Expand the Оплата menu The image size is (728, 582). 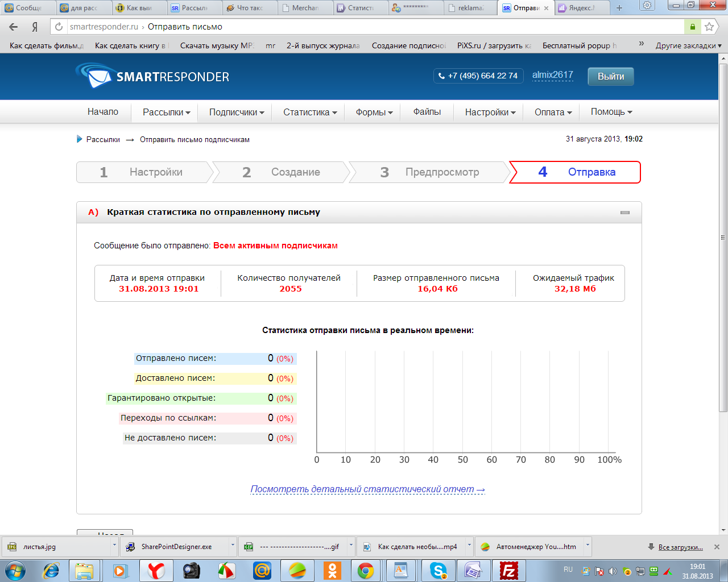[553, 112]
